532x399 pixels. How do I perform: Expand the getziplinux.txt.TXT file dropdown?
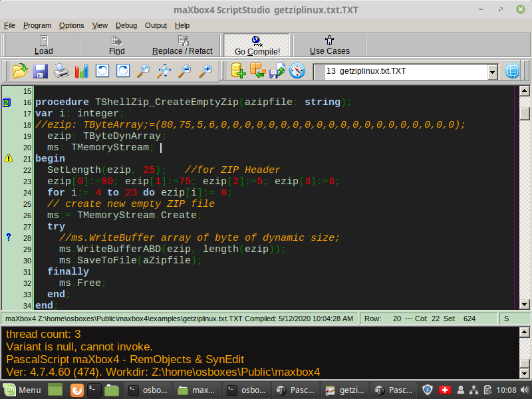point(492,71)
